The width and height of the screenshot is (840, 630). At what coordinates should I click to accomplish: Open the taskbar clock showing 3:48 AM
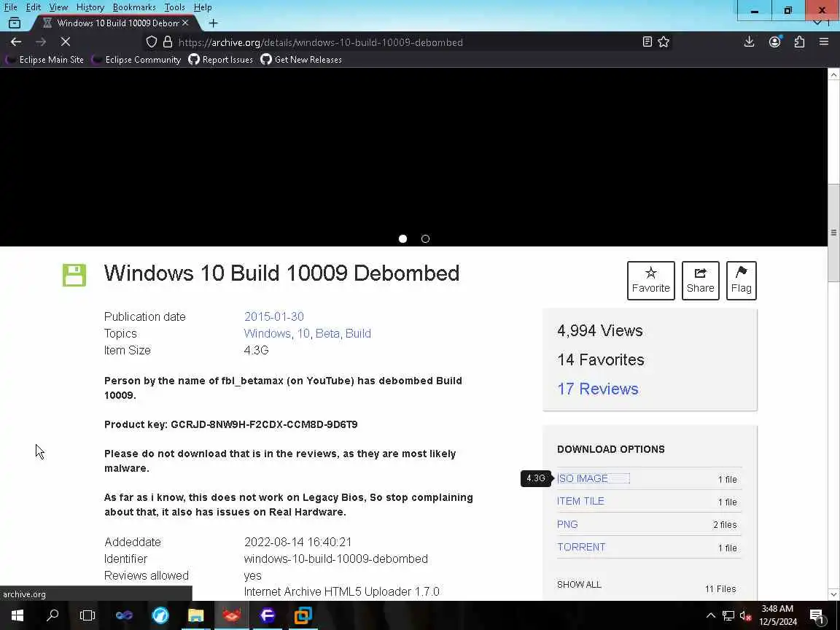click(x=778, y=615)
